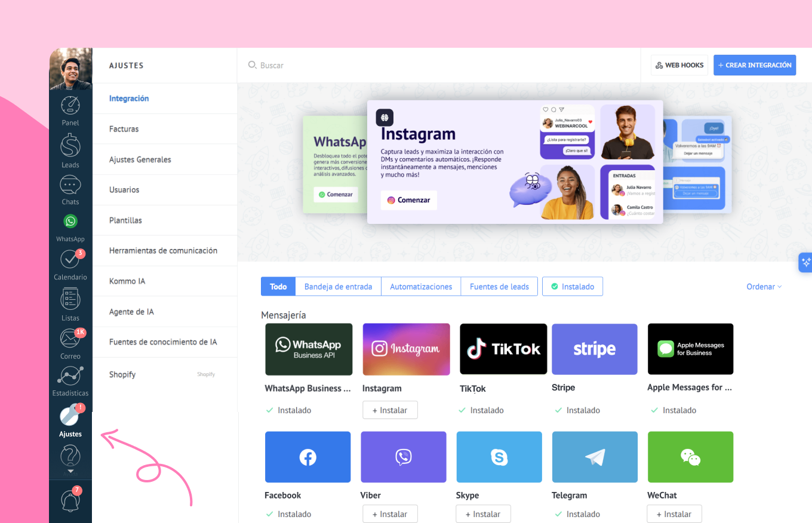Switch to Bandeja de entrada tab
This screenshot has width=812, height=523.
point(339,287)
